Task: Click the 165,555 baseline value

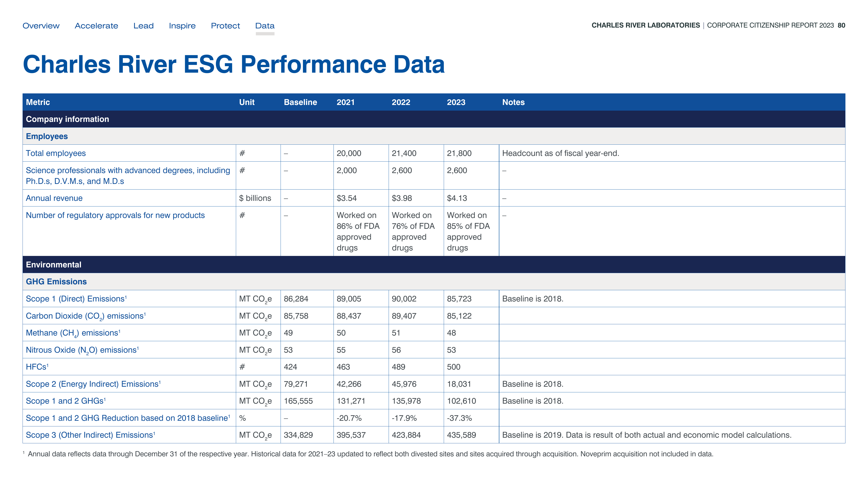Action: [x=298, y=401]
